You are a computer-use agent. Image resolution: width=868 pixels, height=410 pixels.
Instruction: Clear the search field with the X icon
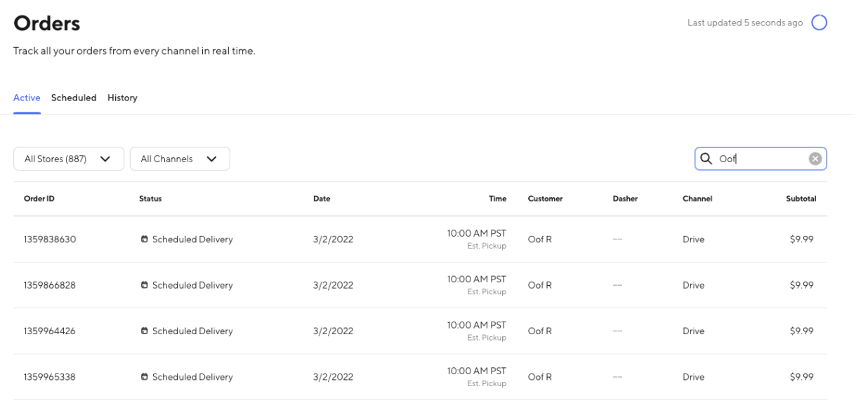point(815,159)
